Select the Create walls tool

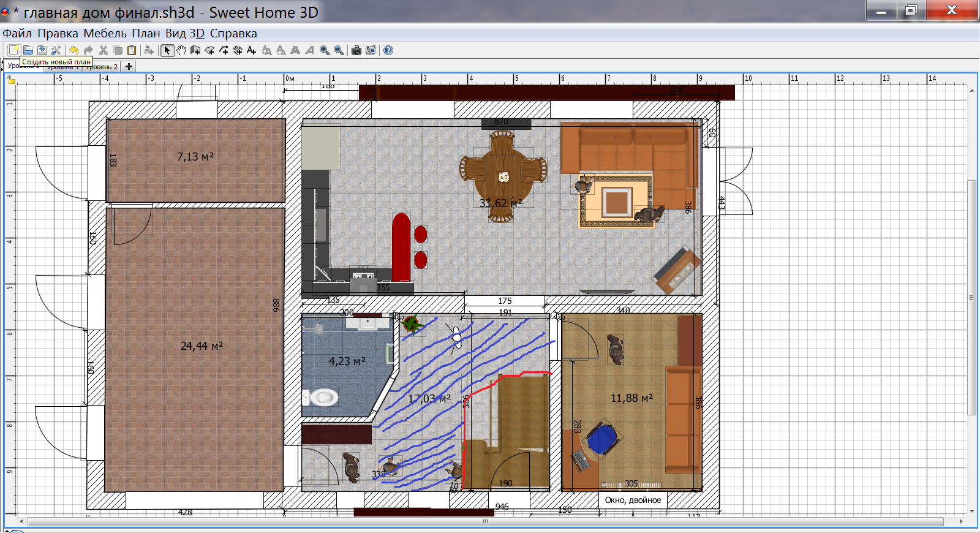[x=195, y=50]
